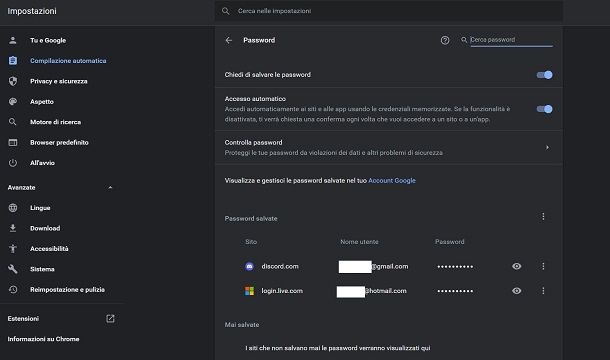Open Reimpostazione e pulizia settings

(x=67, y=290)
